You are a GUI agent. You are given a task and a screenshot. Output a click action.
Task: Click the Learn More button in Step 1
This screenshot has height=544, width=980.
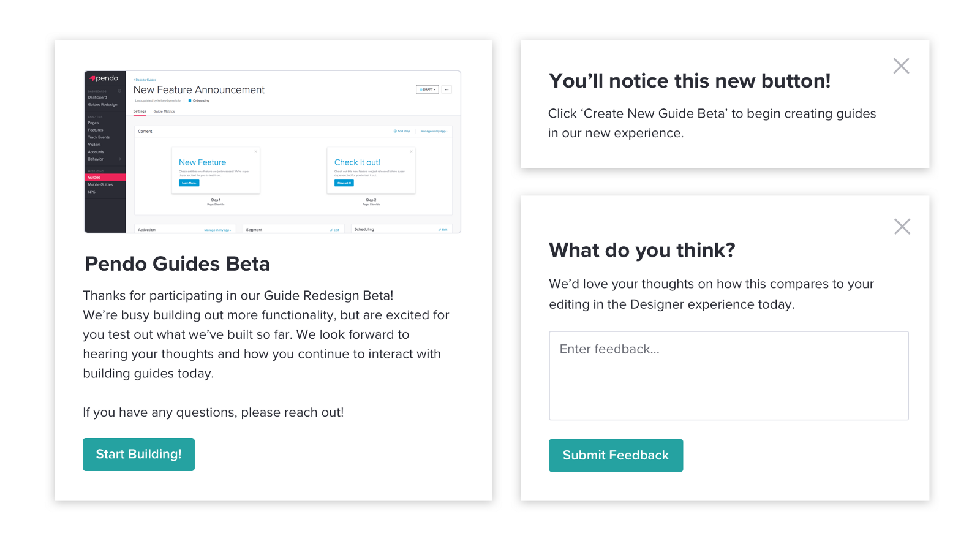tap(189, 183)
